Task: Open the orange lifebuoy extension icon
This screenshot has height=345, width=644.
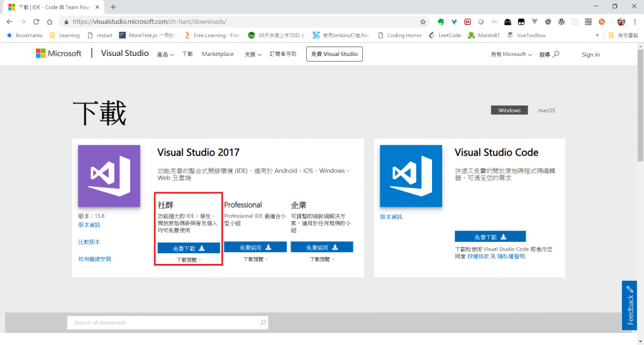Action: pos(602,22)
